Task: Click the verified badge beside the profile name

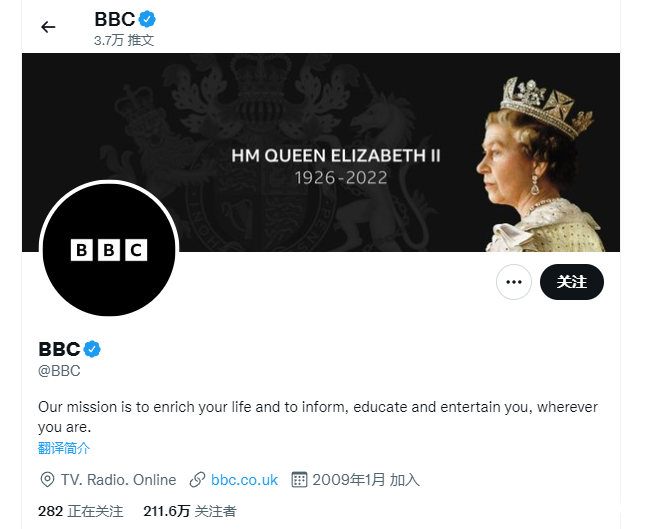Action: pos(92,349)
